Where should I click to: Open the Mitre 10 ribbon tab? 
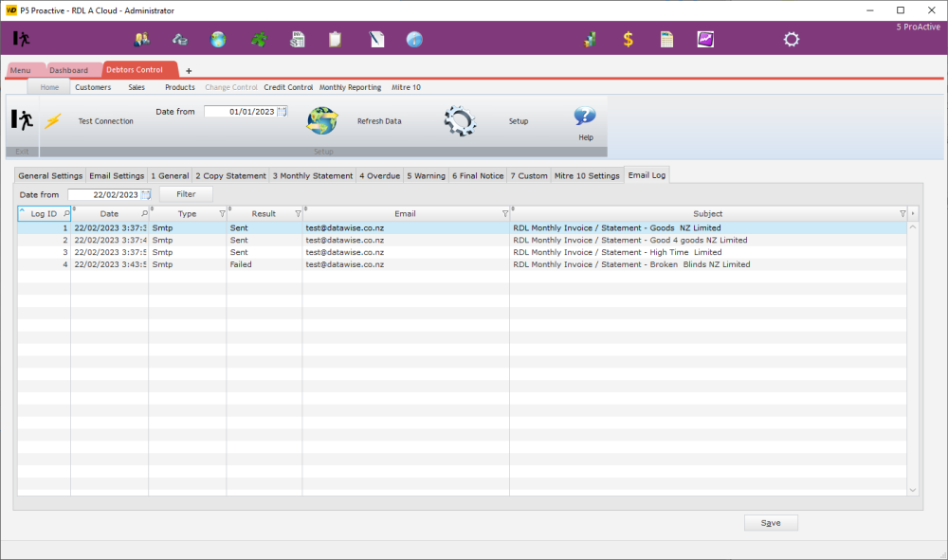coord(407,87)
